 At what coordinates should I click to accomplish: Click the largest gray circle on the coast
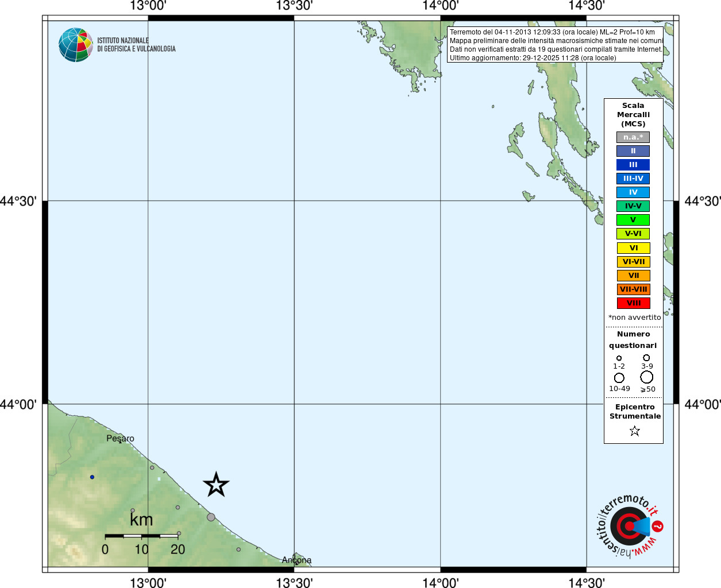point(211,517)
